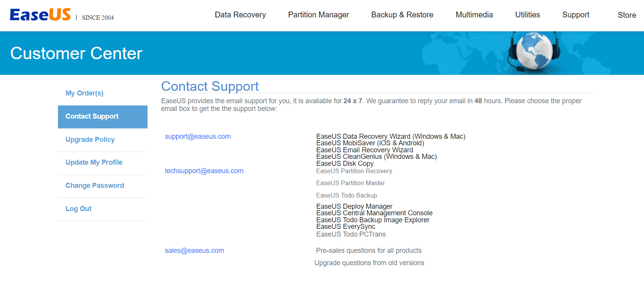
Task: Open Change Password page
Action: click(103, 186)
